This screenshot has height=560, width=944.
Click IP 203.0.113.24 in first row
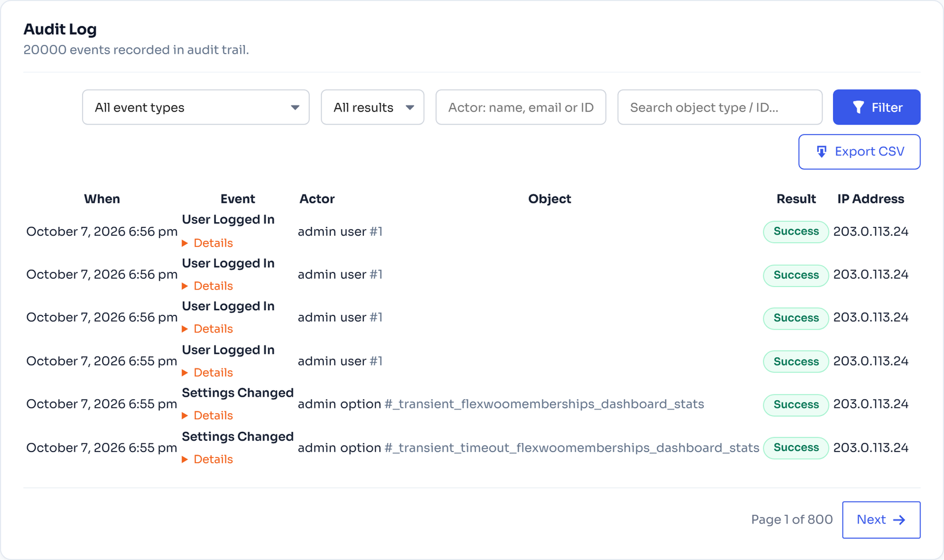pos(871,232)
